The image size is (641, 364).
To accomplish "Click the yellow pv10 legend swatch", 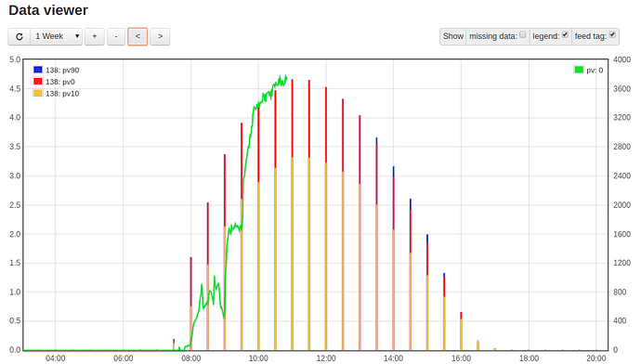I will [x=38, y=93].
